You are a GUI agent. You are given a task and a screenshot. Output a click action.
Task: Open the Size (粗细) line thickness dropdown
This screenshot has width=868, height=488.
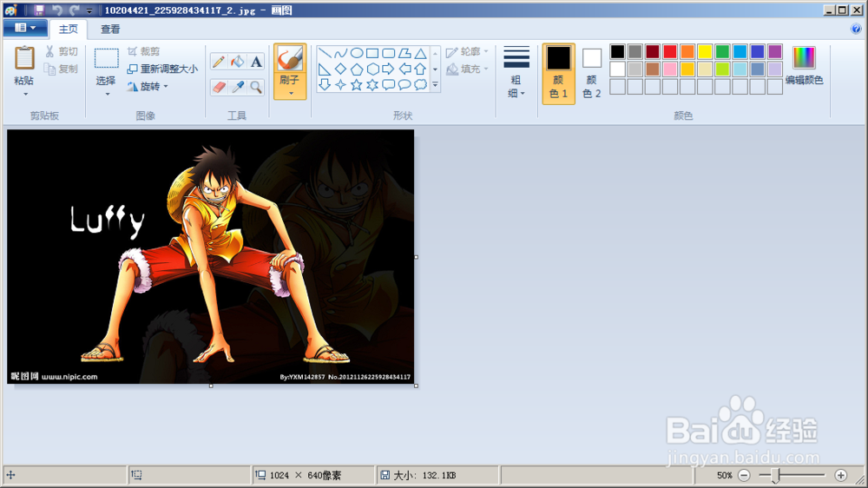coord(516,72)
